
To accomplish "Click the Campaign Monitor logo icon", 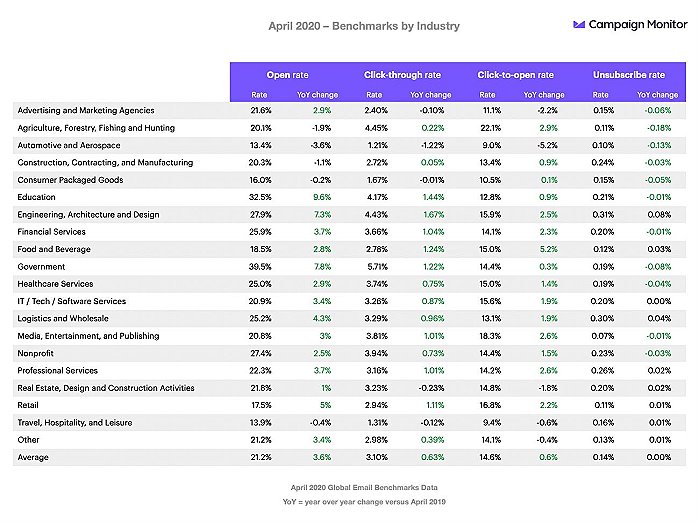I will (579, 25).
